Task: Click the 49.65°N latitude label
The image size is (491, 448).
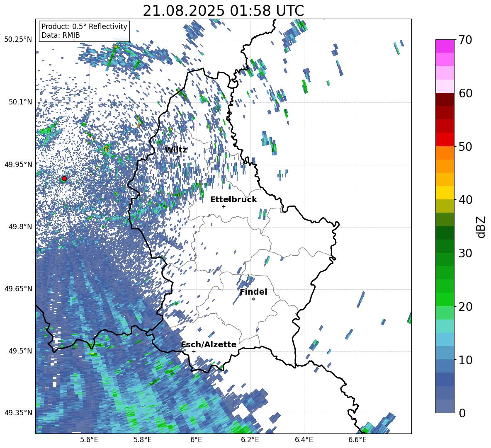Action: [x=19, y=289]
